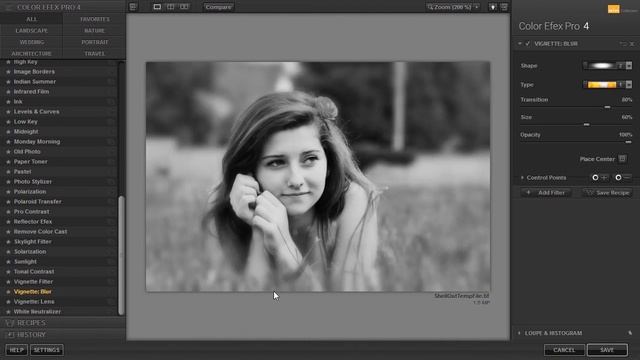Select the ALL category tab
This screenshot has width=640, height=360.
point(31,19)
